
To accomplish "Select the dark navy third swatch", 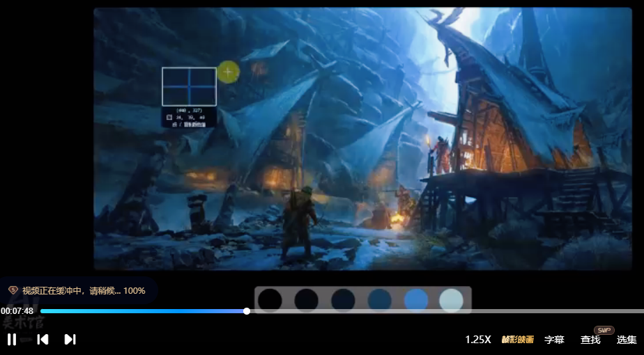I will (343, 300).
